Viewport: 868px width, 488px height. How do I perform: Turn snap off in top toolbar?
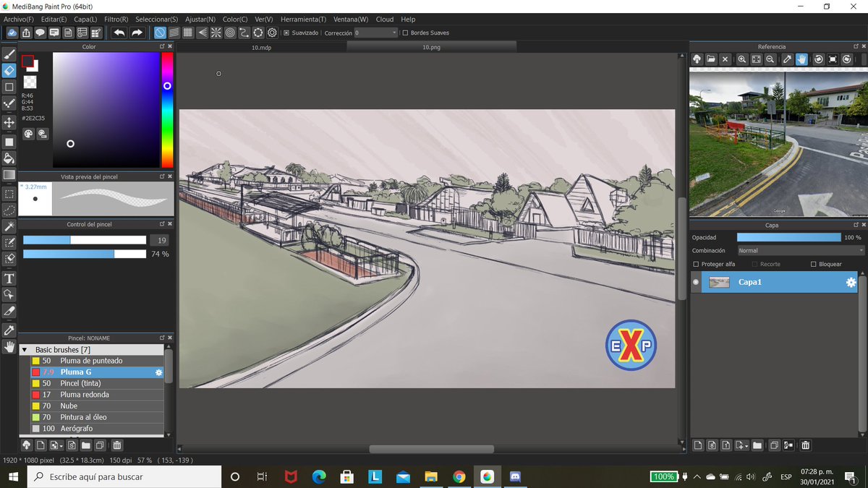point(160,33)
